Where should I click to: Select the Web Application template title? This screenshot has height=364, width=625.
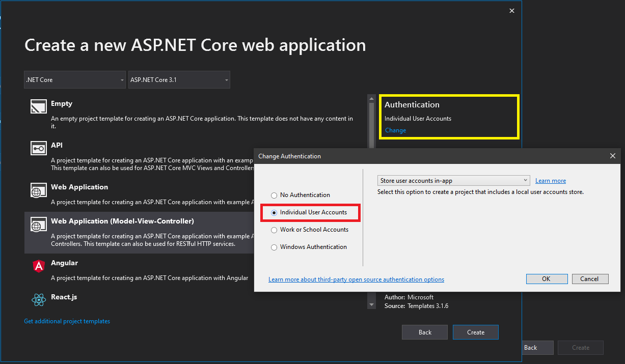79,187
